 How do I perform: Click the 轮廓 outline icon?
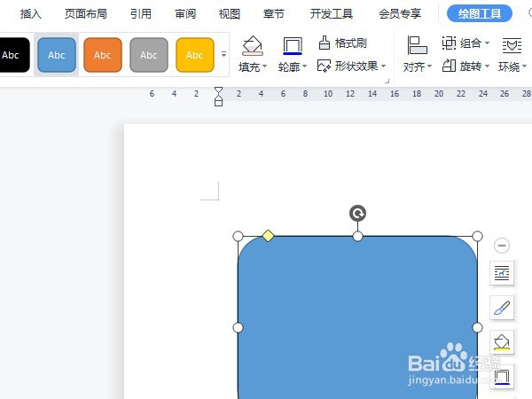point(293,46)
